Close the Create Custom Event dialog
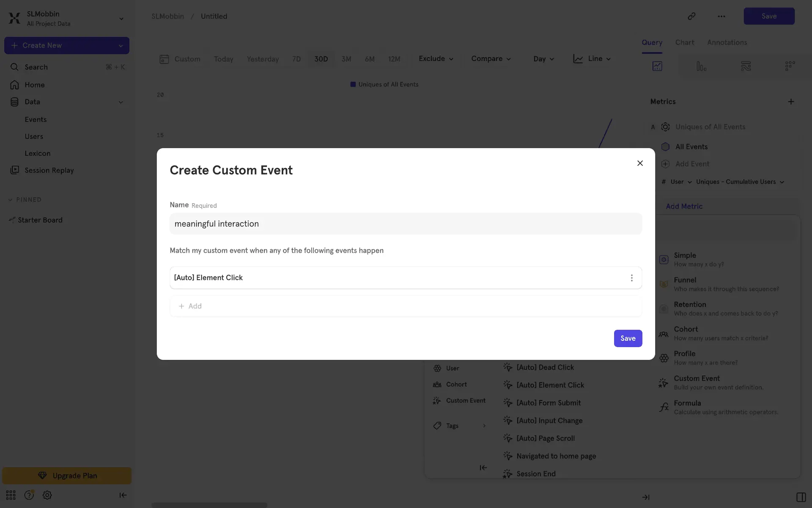Image resolution: width=812 pixels, height=508 pixels. (640, 163)
